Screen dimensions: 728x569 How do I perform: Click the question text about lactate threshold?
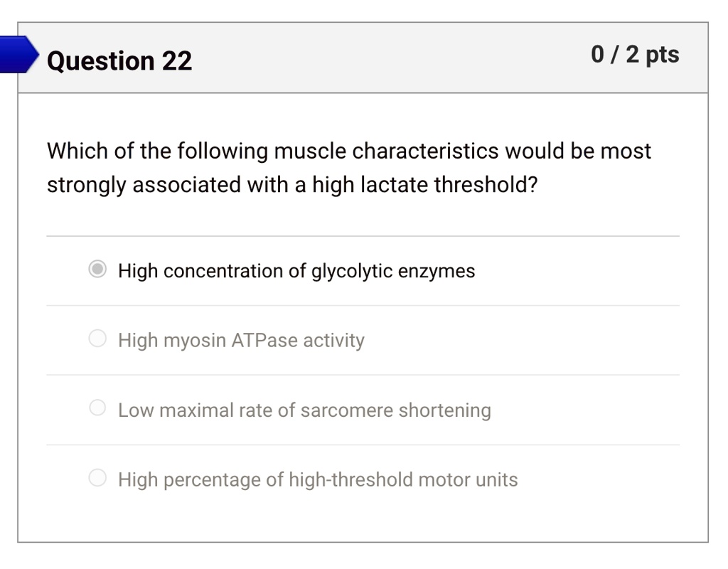(x=349, y=168)
